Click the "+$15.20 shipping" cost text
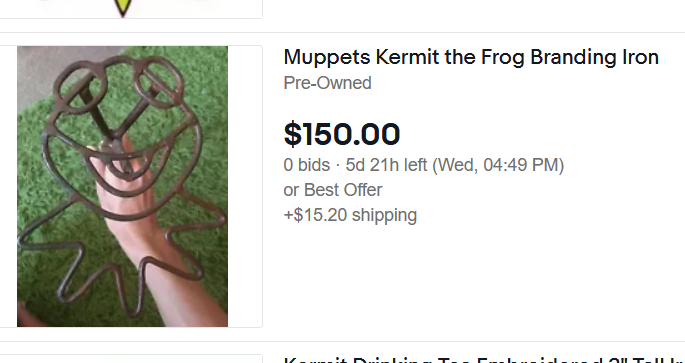This screenshot has width=685, height=363. click(350, 215)
